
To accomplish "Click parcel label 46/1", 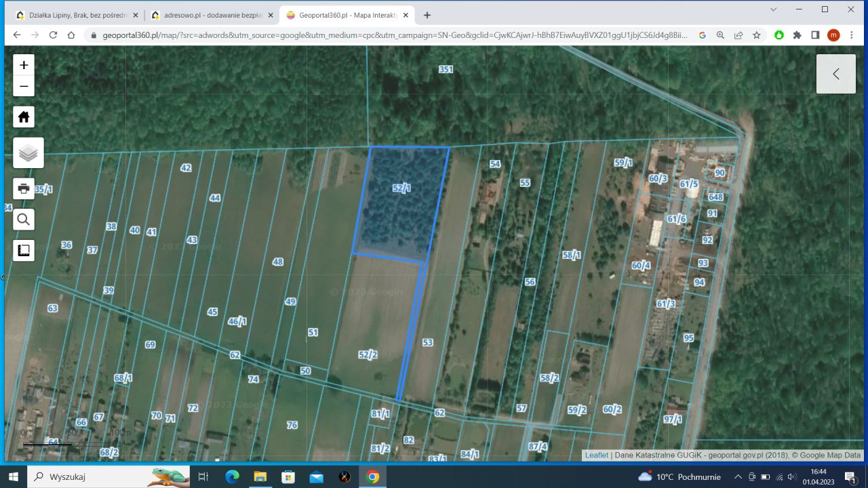I will tap(237, 321).
